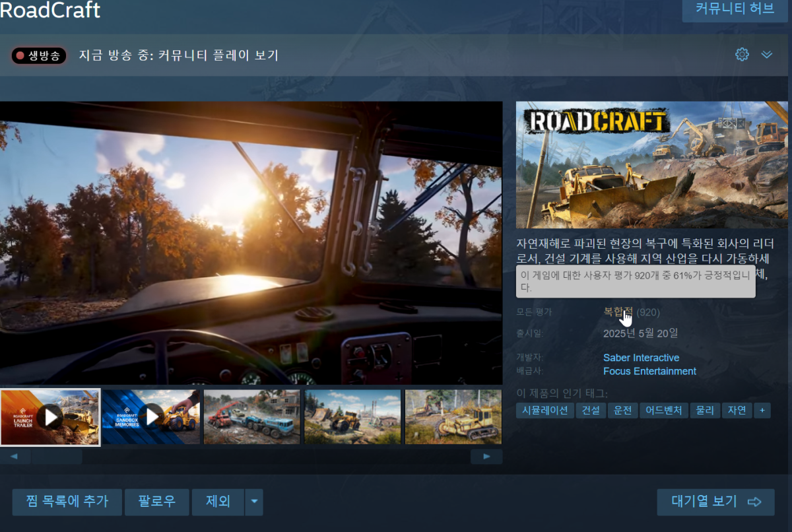Screen dimensions: 792x532
Task: Click the thumbnail strip scrollbar handle
Action: [57, 456]
